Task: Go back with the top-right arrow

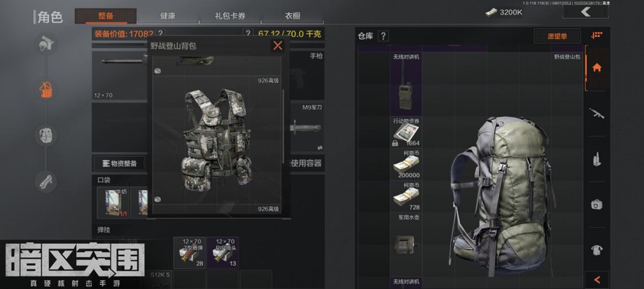Action: (x=585, y=12)
